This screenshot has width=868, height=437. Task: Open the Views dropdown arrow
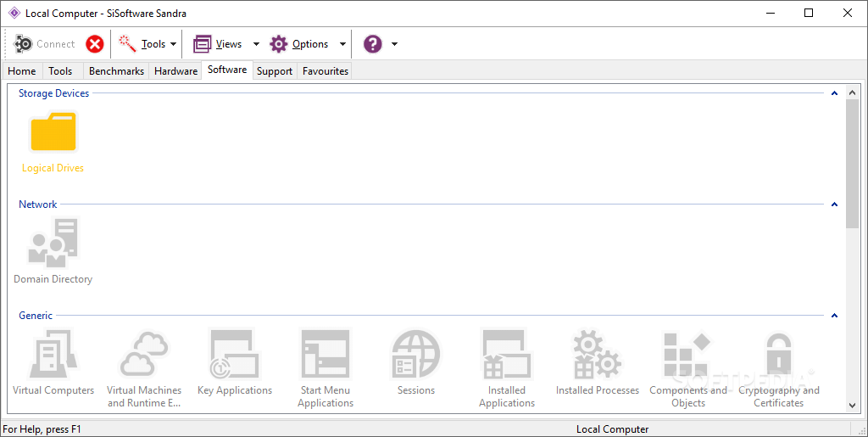256,44
